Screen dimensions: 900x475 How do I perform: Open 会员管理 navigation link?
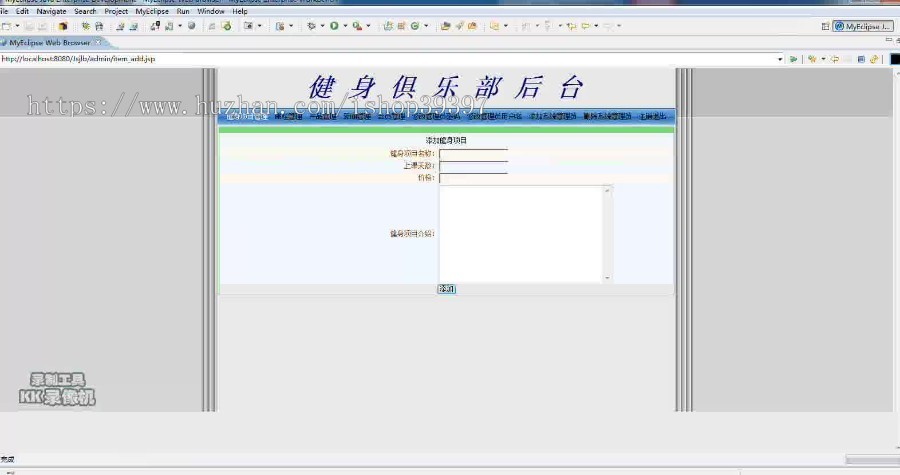[x=391, y=116]
